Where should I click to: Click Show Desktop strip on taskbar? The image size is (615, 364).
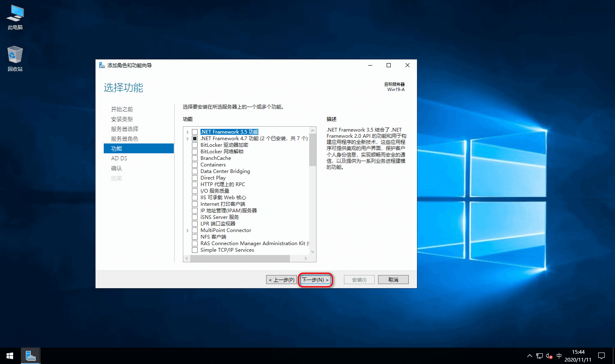pyautogui.click(x=614, y=356)
